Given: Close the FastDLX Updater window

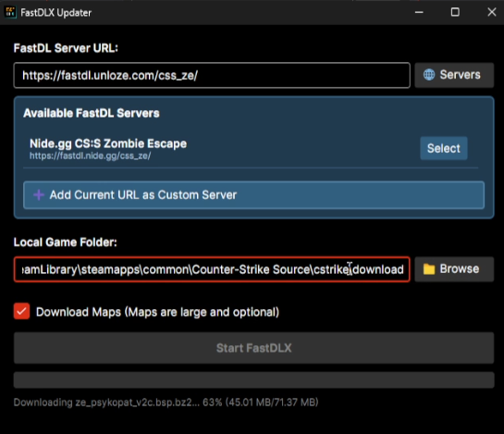Looking at the screenshot, I should 491,13.
